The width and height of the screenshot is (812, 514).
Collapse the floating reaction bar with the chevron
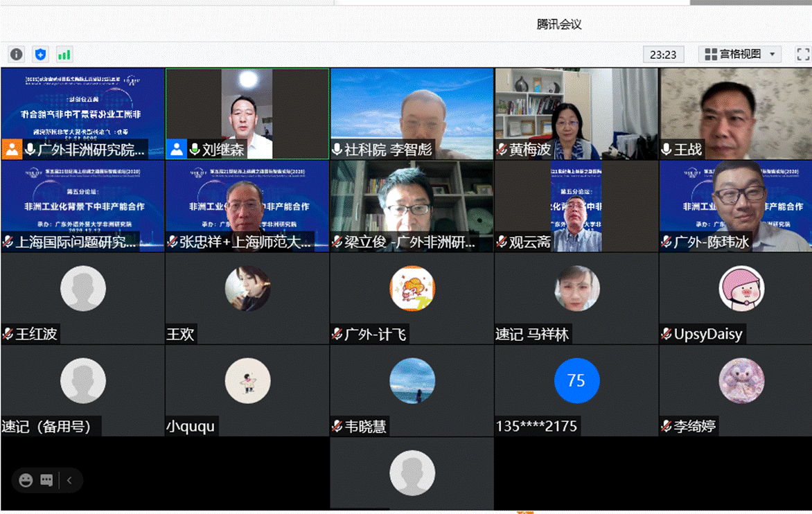[69, 480]
